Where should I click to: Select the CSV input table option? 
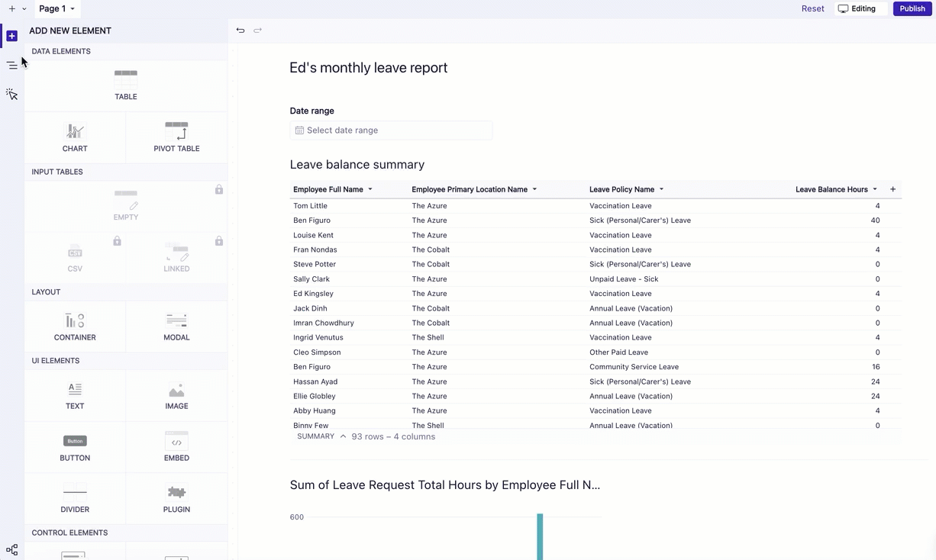tap(75, 257)
